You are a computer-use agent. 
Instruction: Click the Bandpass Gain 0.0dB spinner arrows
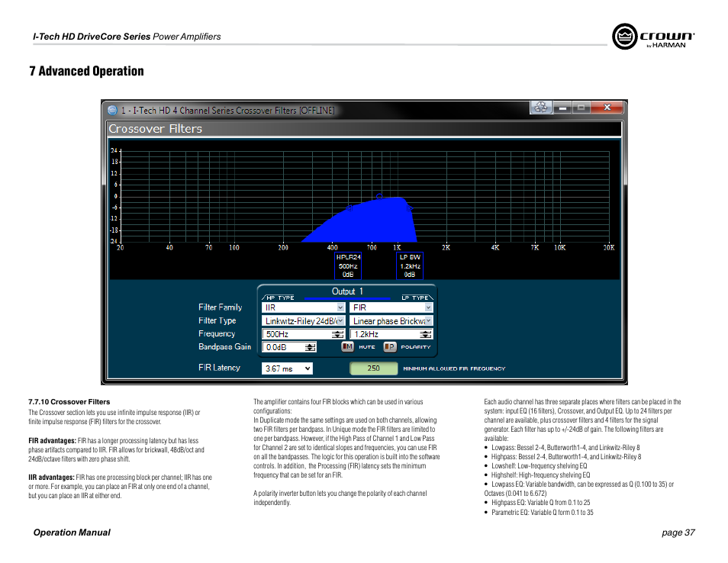tap(310, 347)
